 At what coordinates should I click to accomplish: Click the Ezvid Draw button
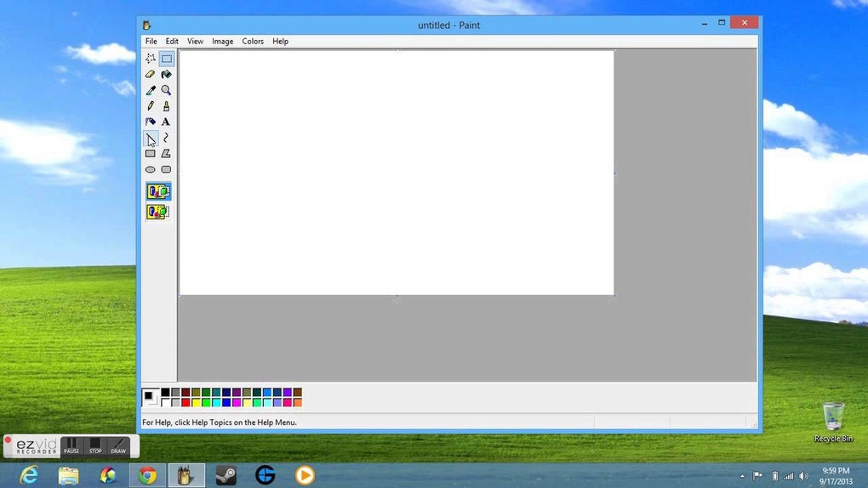[x=118, y=446]
